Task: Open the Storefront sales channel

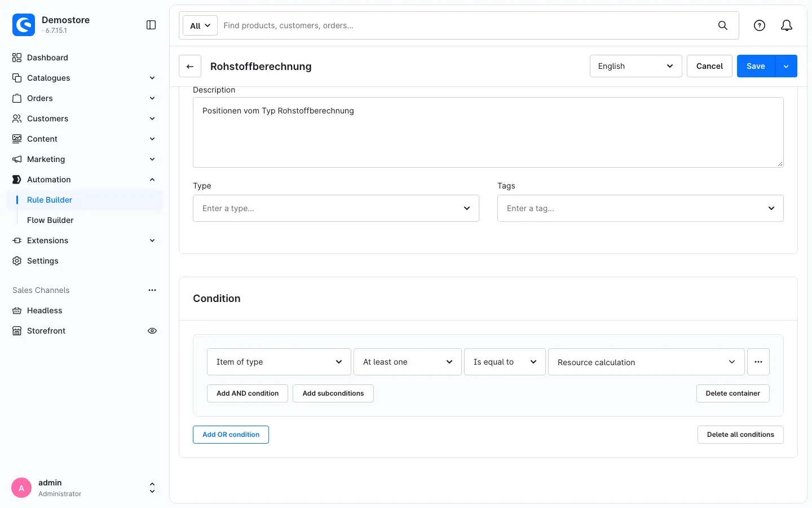Action: (x=46, y=331)
